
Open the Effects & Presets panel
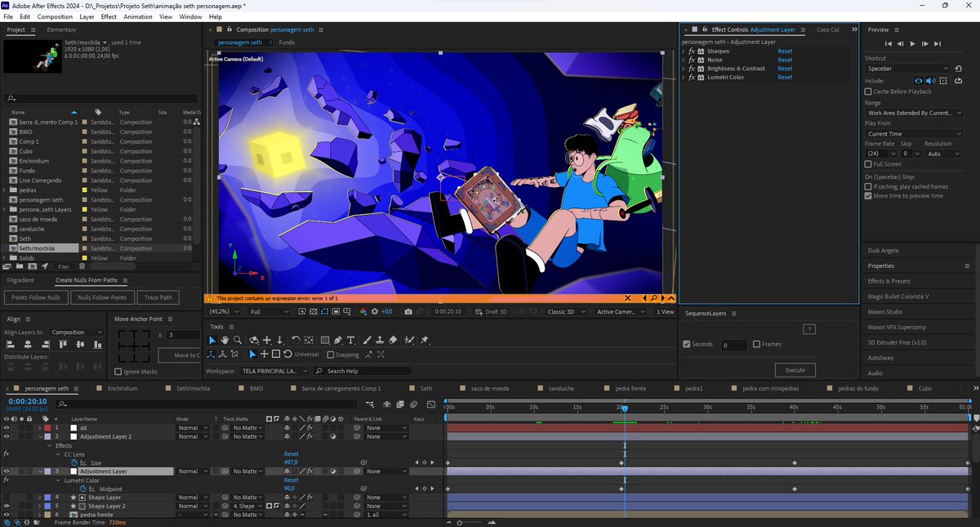(x=889, y=280)
